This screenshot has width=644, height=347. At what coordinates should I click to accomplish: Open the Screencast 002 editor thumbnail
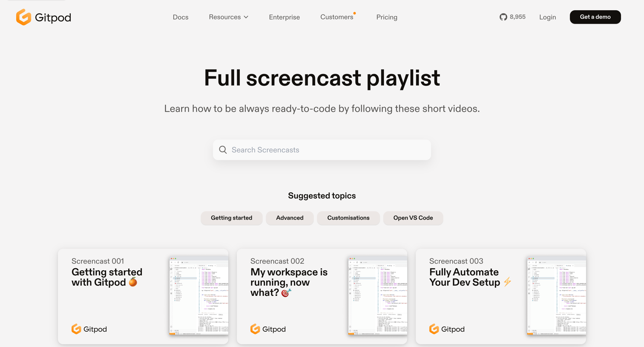point(378,295)
